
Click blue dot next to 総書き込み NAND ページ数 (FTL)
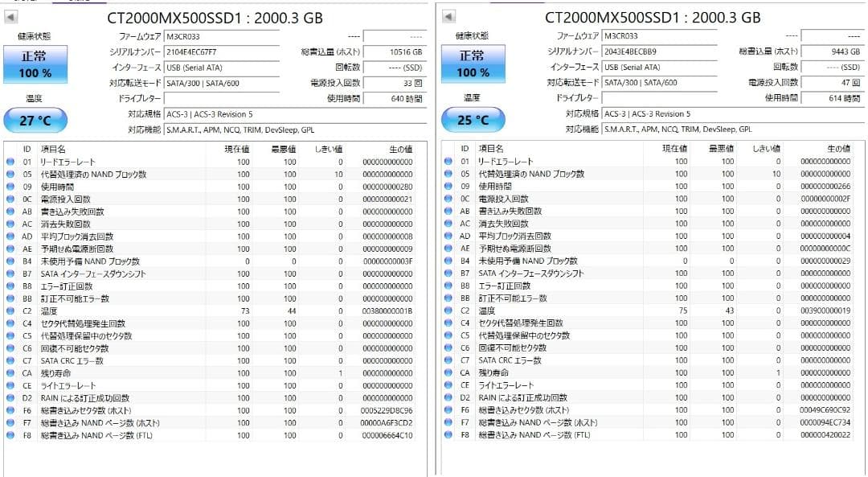click(x=10, y=434)
